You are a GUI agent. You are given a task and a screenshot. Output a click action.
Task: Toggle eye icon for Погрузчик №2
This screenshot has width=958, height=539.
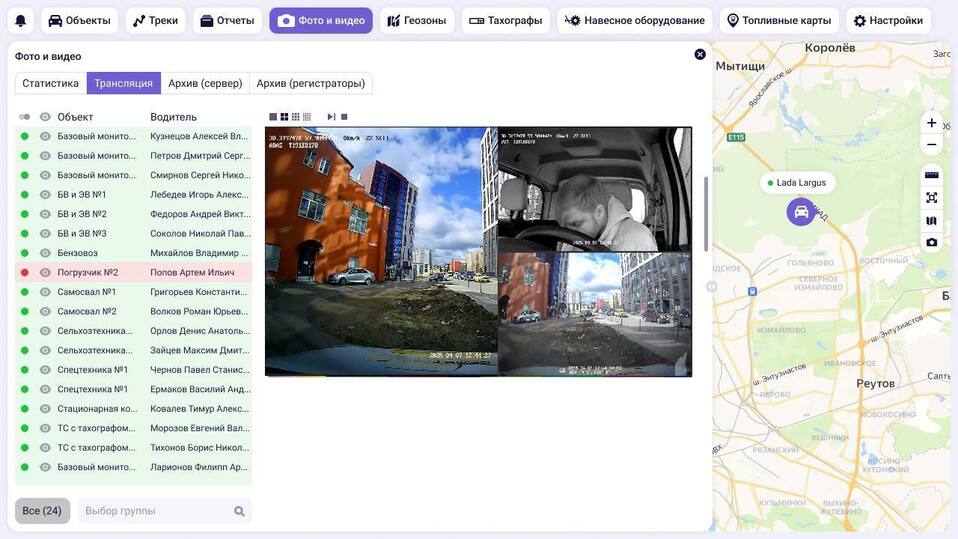point(45,273)
